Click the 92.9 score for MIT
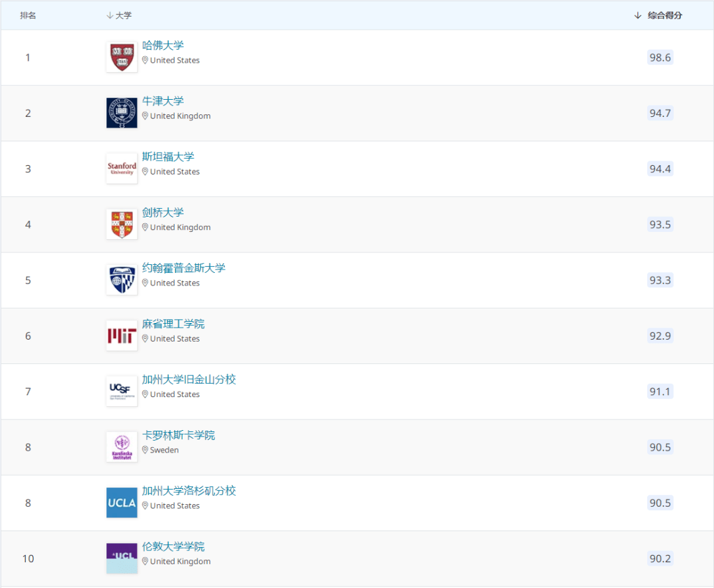 pos(660,336)
